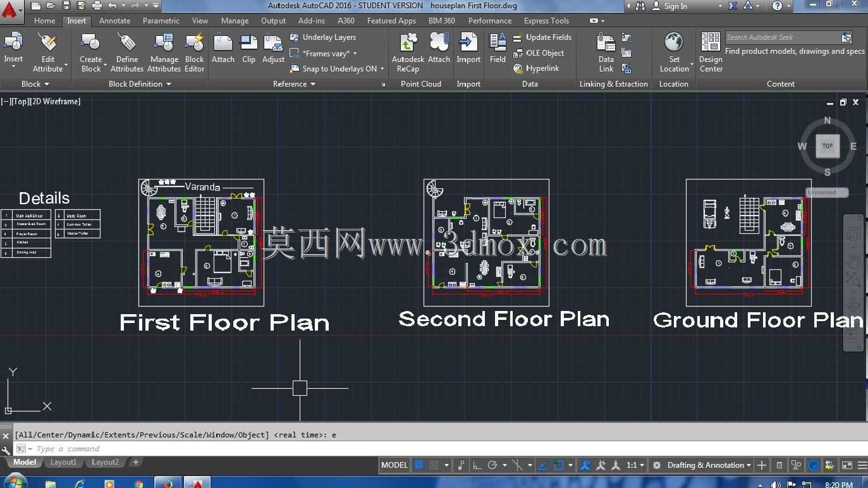Open the Data Link manager
The image size is (868, 488).
click(606, 52)
